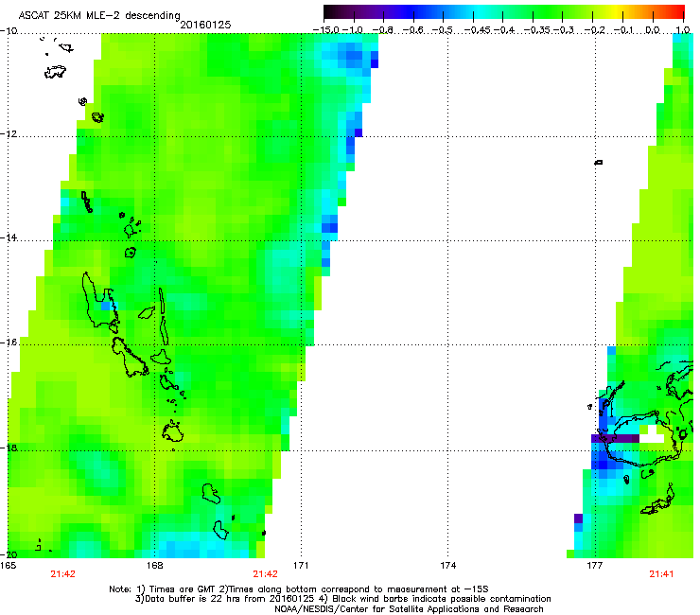Click the latitude label '-18'
Screen dimensions: 700x615
coord(9,448)
